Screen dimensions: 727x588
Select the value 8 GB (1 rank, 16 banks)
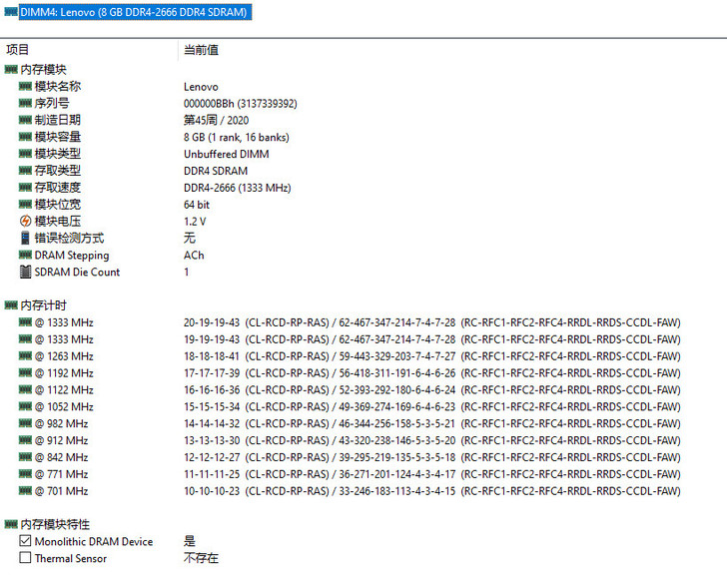pos(237,137)
